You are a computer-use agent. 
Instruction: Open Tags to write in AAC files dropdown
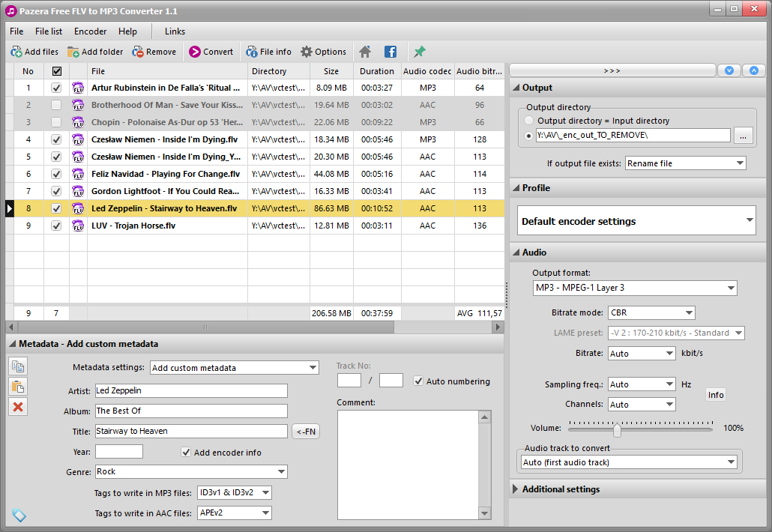point(235,513)
